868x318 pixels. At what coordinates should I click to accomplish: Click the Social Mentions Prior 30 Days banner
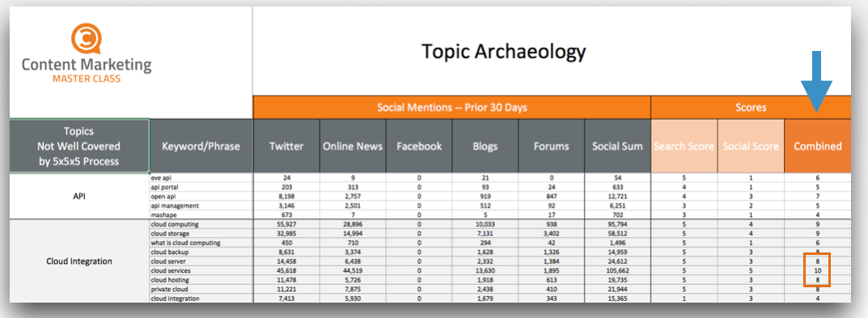(x=451, y=108)
